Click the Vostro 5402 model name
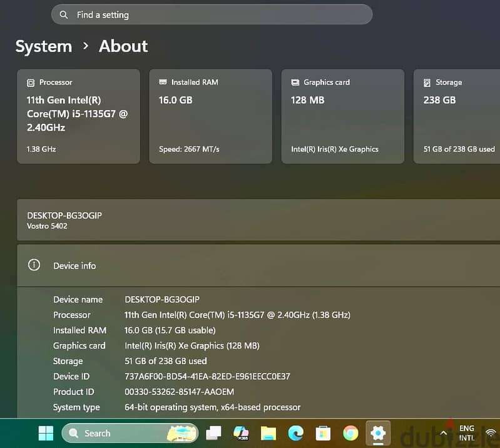500x448 pixels. [x=47, y=226]
